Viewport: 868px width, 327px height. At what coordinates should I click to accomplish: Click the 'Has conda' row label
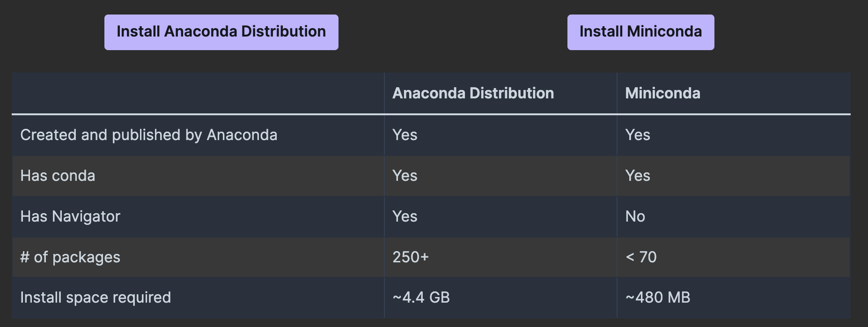tap(58, 176)
